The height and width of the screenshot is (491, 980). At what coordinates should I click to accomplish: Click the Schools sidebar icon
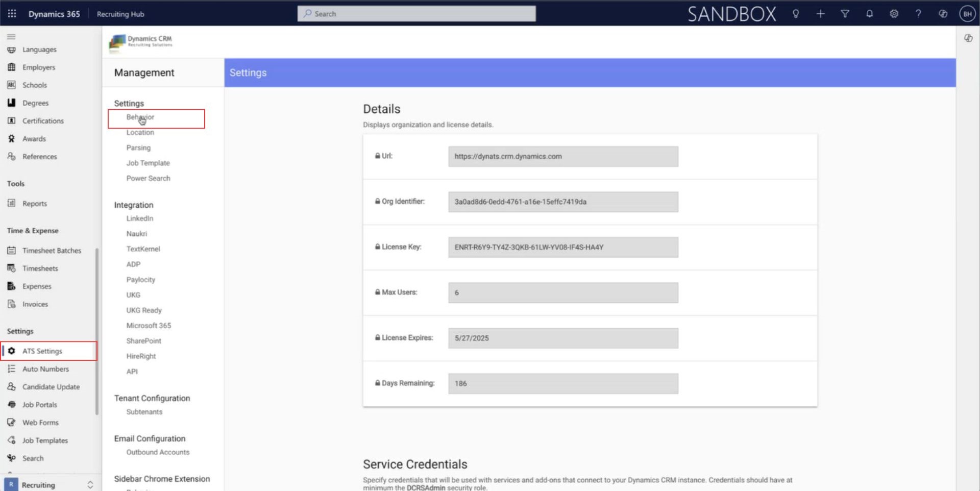[x=11, y=85]
